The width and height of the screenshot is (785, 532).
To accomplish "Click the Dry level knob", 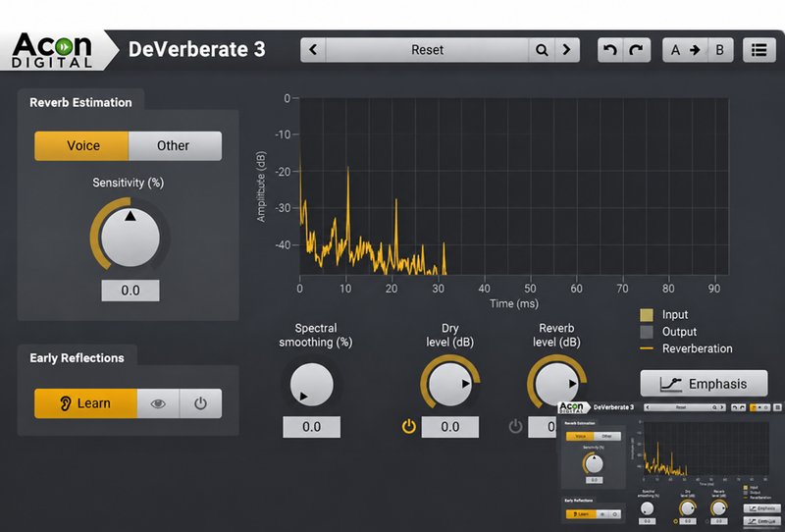I will 450,384.
